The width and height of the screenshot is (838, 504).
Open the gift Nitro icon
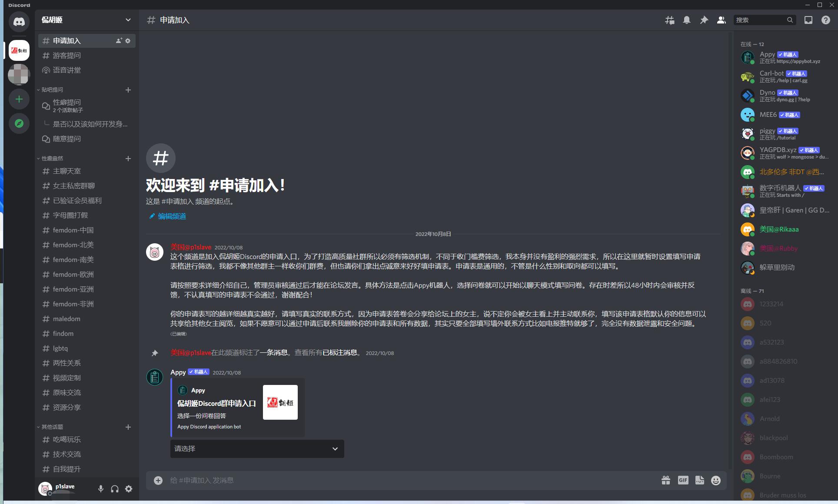click(x=666, y=480)
